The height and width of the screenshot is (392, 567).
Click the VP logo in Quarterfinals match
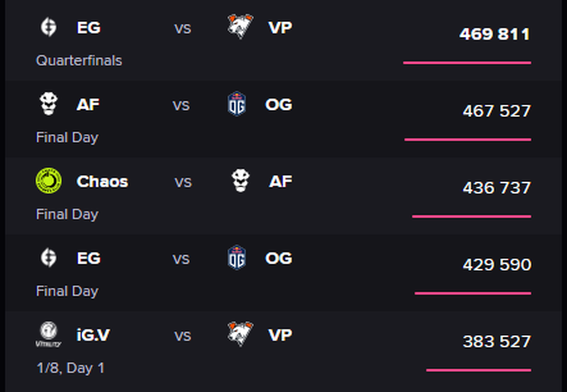(240, 26)
